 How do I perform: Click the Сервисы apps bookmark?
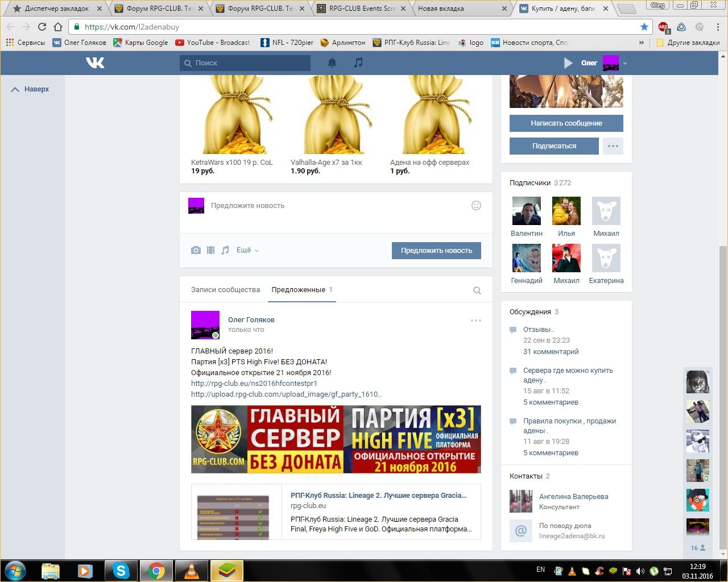(26, 43)
